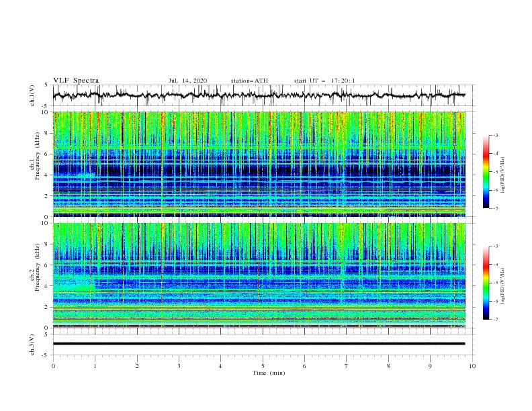
Task: Click the "VLF Spectra" plot title
Action: pos(76,81)
